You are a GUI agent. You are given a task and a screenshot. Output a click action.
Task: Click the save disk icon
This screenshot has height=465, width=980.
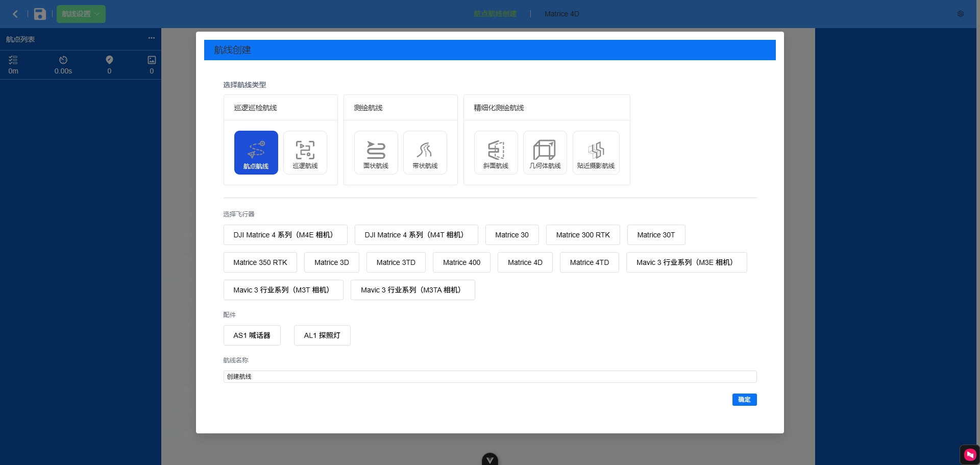pos(40,14)
